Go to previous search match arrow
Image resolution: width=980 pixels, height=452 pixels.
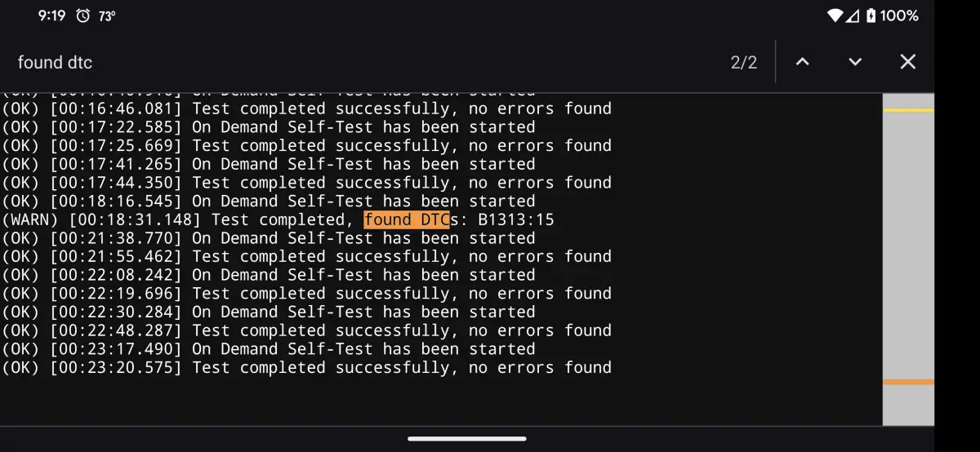[802, 62]
